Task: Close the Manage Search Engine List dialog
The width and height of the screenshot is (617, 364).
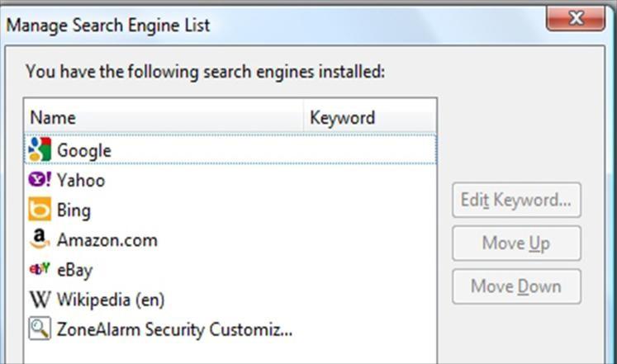Action: (x=576, y=17)
